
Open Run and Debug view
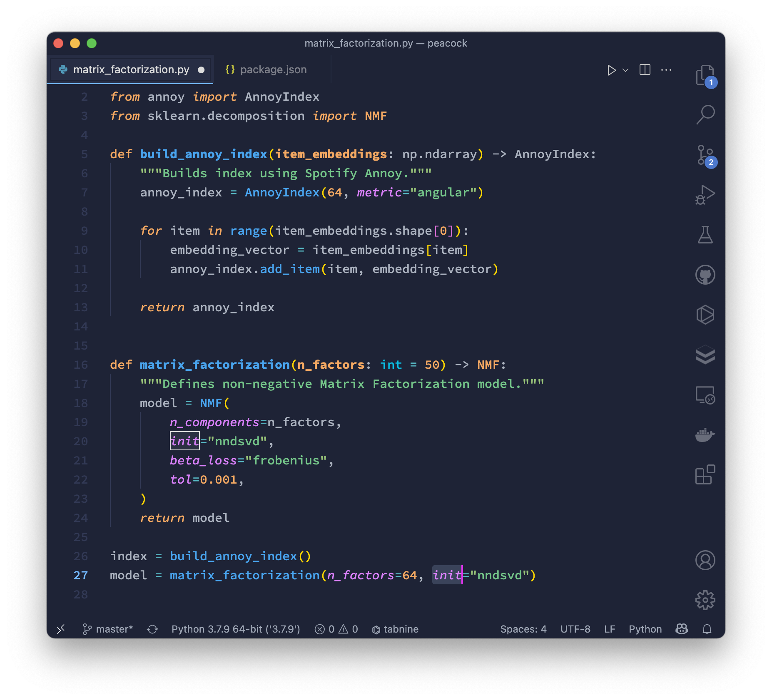click(705, 194)
